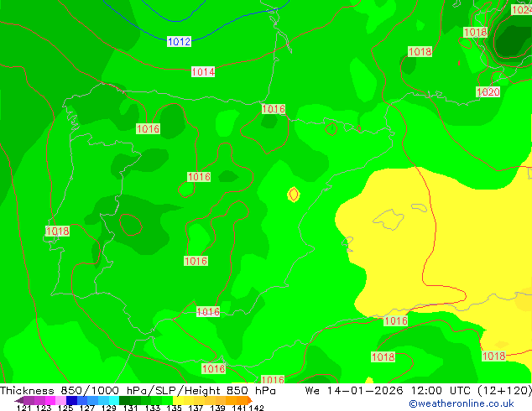
Task: Click the legend value 139
Action: coord(217,408)
